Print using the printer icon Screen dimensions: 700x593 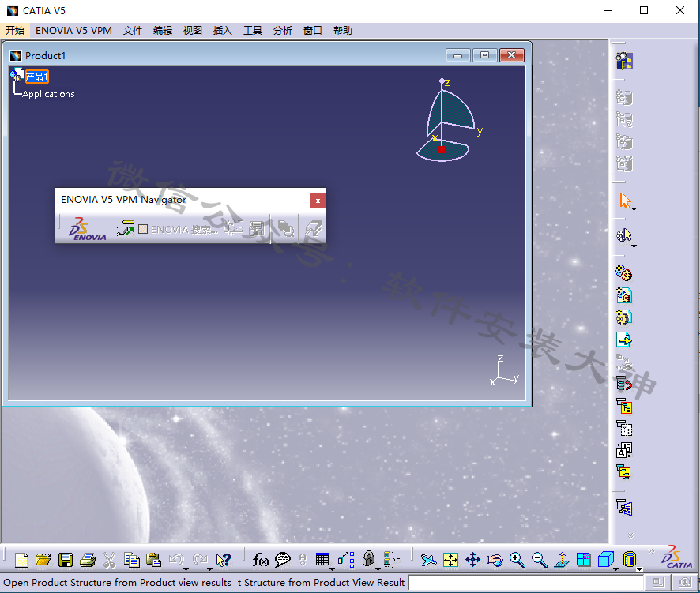(88, 560)
